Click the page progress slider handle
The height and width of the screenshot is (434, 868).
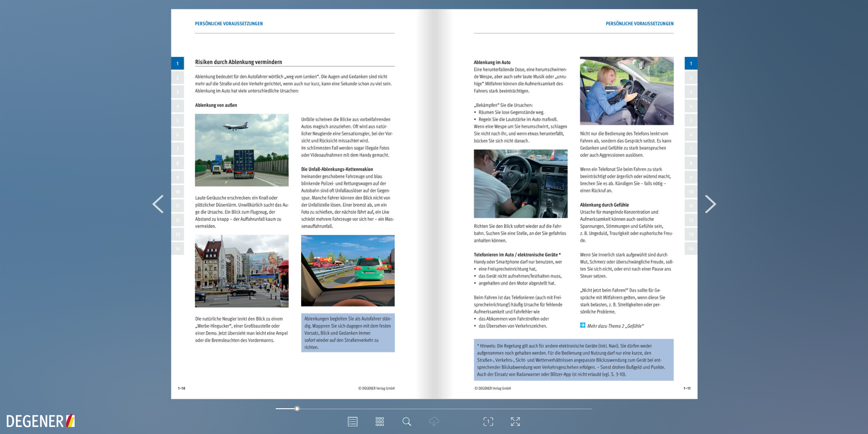coord(297,409)
